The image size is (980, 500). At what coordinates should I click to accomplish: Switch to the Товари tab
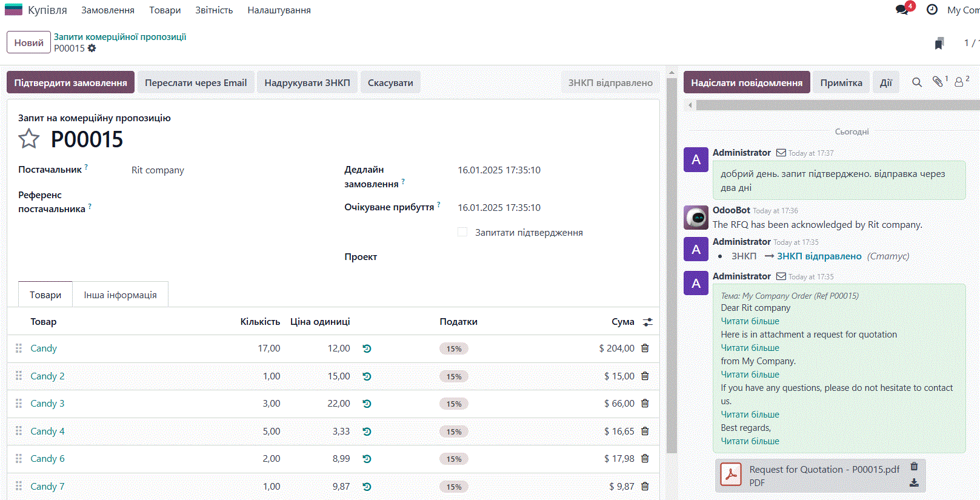tap(45, 295)
